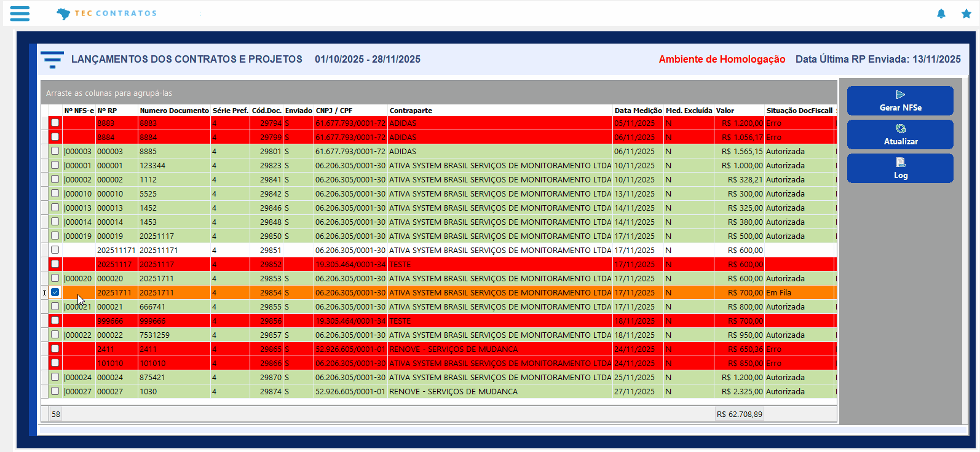Screen dimensions: 980x452
Task: Click 'Data Última RP Enviada: 13/11/2025' text
Action: [878, 59]
